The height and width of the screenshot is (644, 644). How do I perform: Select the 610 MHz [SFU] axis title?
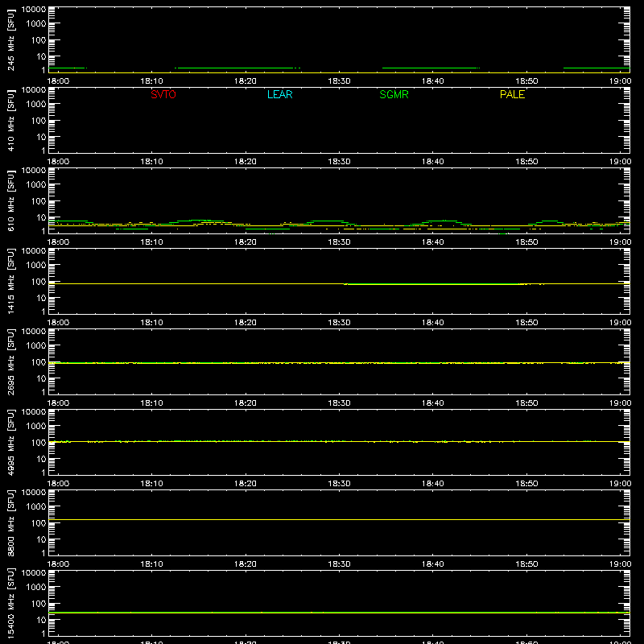click(x=10, y=201)
